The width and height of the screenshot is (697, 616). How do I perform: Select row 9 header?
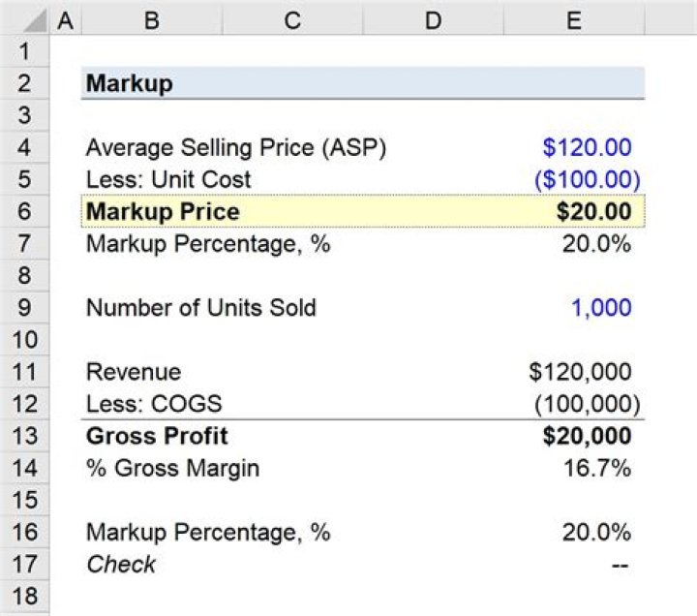24,307
